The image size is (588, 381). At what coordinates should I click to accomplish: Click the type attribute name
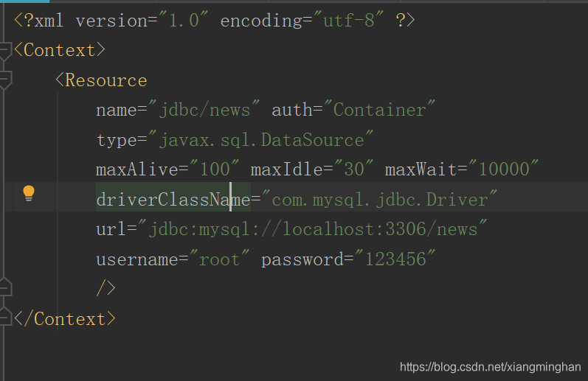(117, 140)
